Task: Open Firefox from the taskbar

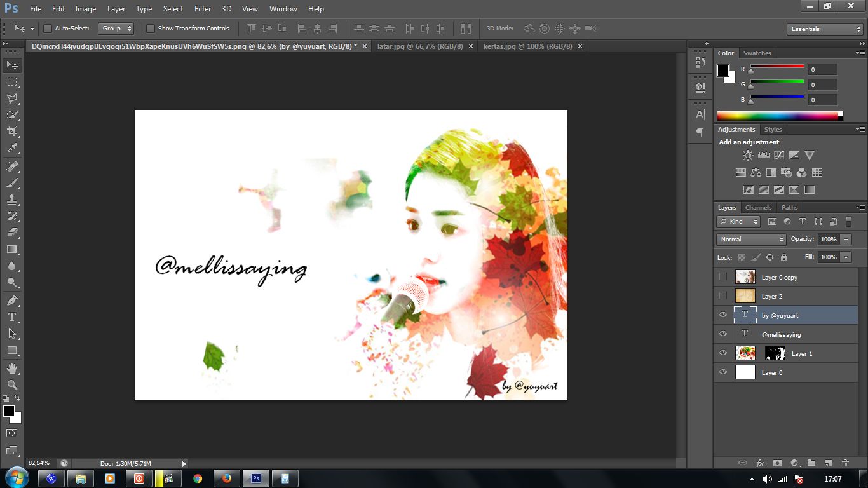Action: click(x=227, y=478)
